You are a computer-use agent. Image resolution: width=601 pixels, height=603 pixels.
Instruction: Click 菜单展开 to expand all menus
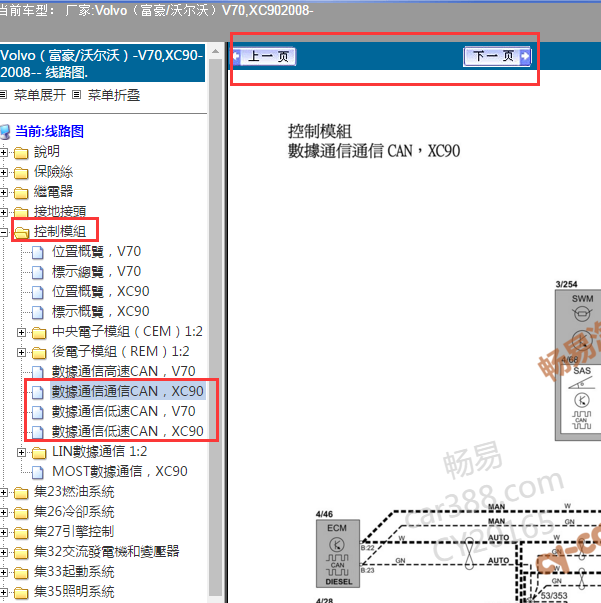point(40,95)
